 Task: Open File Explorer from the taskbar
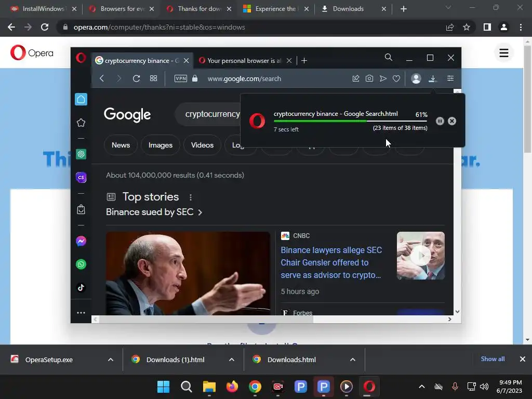coord(209,387)
